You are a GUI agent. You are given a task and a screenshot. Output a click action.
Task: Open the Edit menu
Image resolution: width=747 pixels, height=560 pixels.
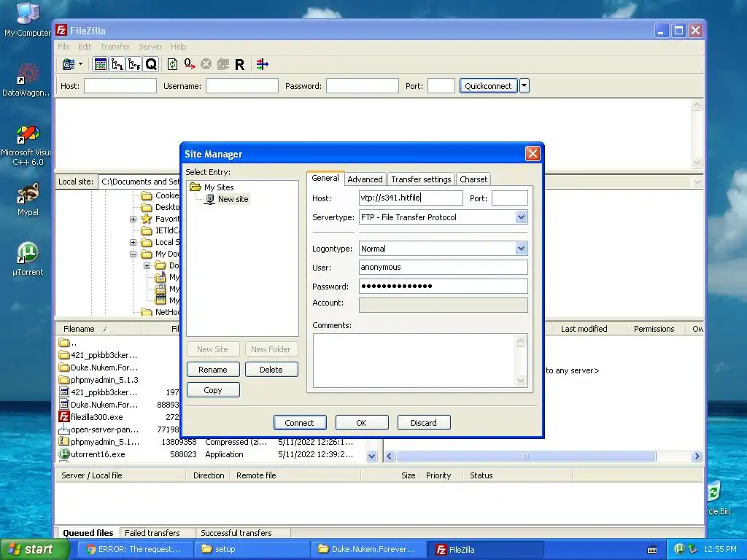85,47
